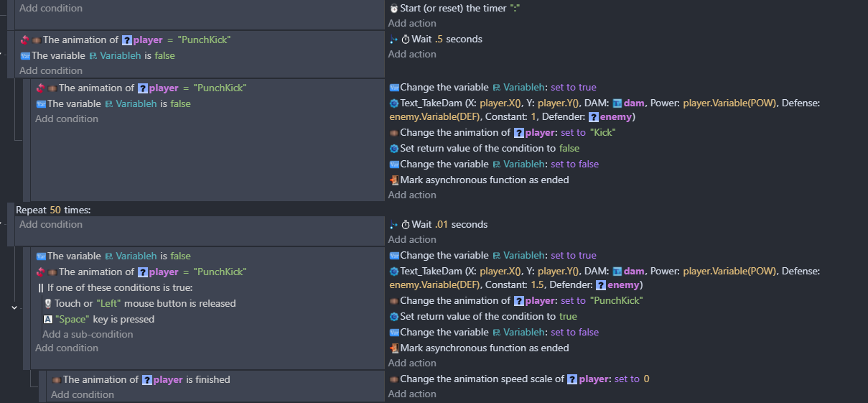This screenshot has height=403, width=868.
Task: Click "Add a sub-condition" in the OR condition
Action: [88, 335]
